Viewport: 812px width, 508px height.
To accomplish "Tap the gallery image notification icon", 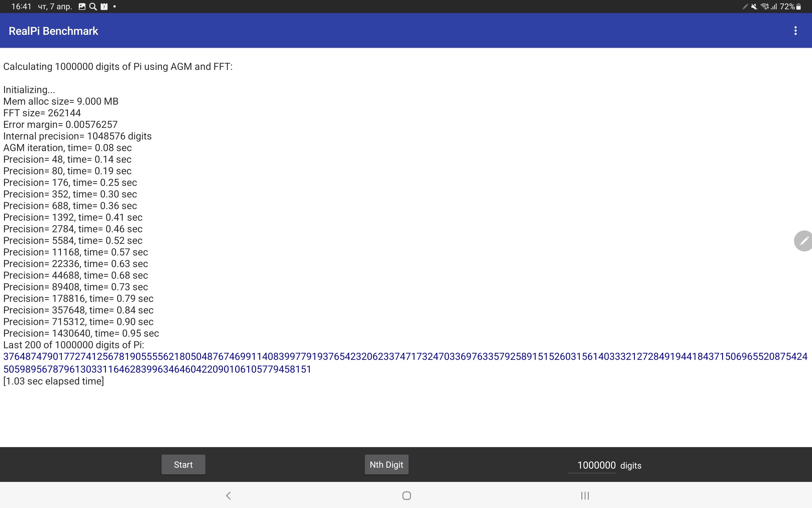I will pos(82,6).
